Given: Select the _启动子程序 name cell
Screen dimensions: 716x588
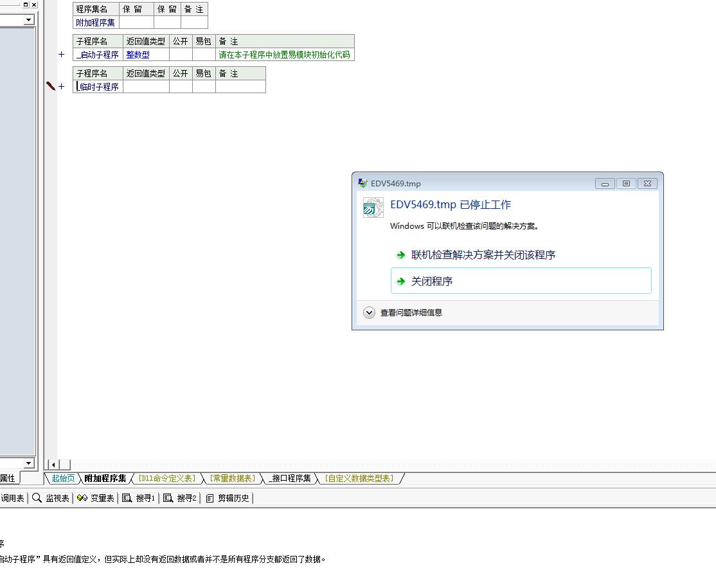Looking at the screenshot, I should (98, 55).
